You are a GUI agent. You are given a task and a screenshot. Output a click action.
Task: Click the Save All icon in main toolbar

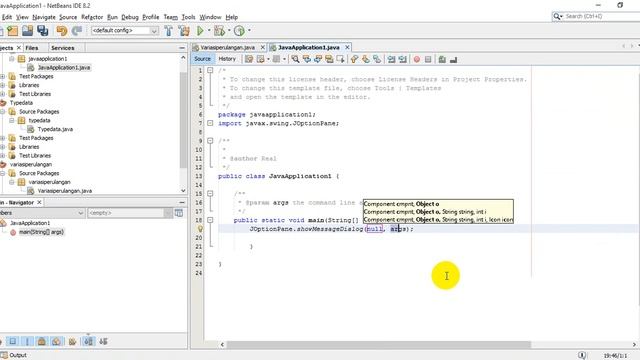click(x=42, y=31)
